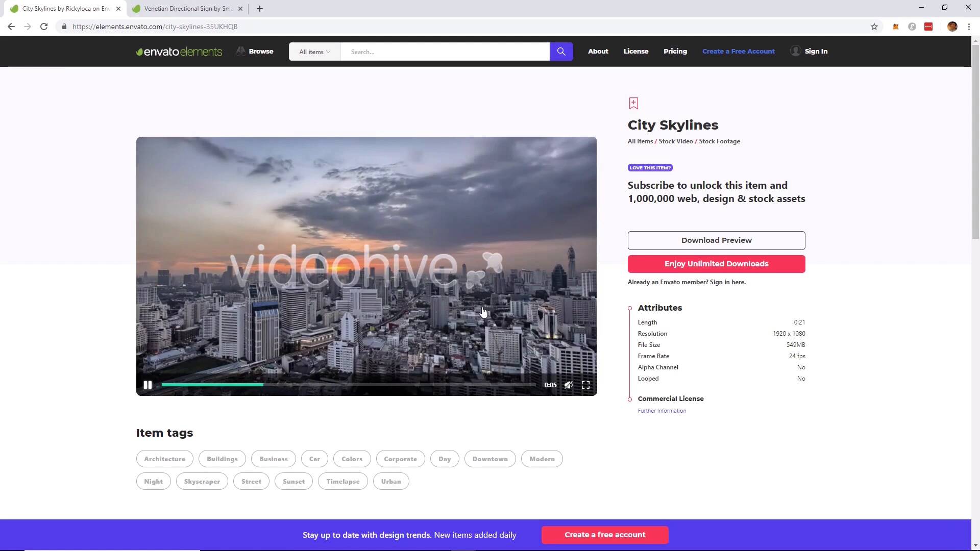The image size is (980, 551).
Task: Select the Timelapse tag
Action: pyautogui.click(x=342, y=481)
